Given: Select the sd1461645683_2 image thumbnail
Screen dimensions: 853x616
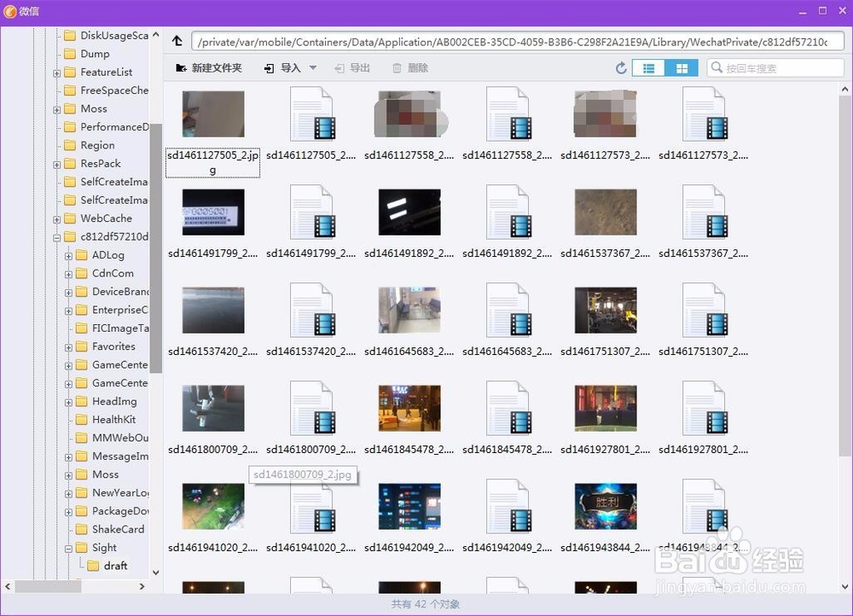Looking at the screenshot, I should [409, 311].
